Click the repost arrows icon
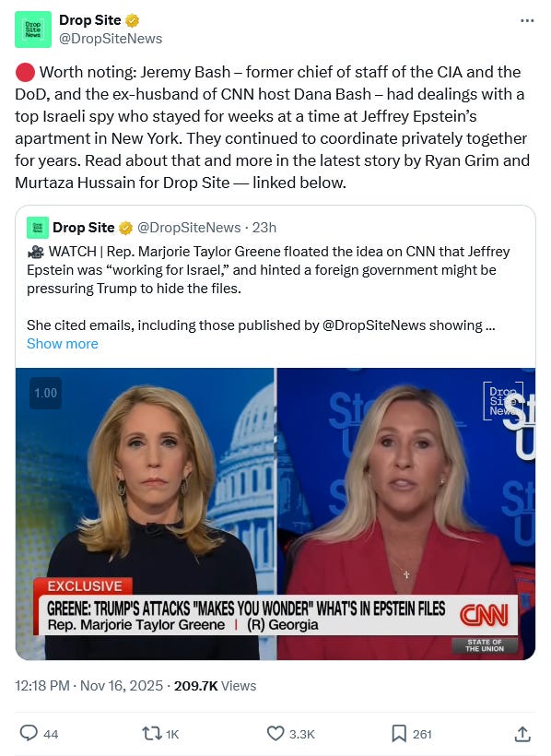This screenshot has height=756, width=551. click(151, 733)
